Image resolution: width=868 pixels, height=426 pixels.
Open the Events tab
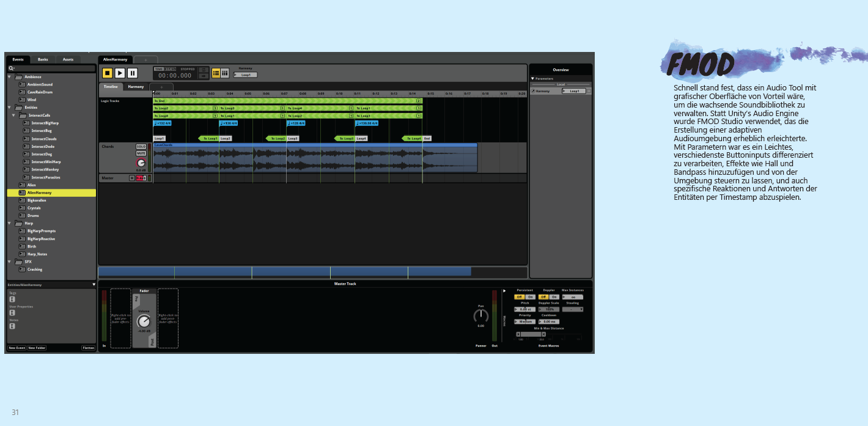[x=18, y=59]
